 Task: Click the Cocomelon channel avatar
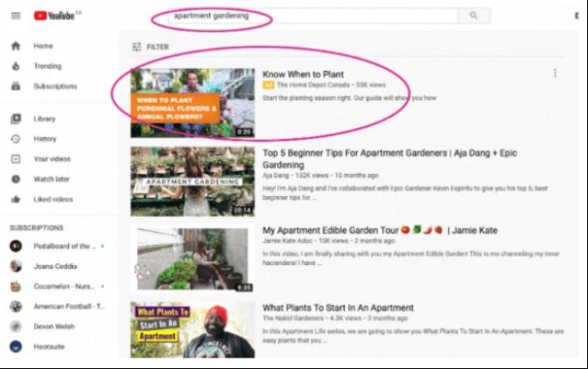16,287
